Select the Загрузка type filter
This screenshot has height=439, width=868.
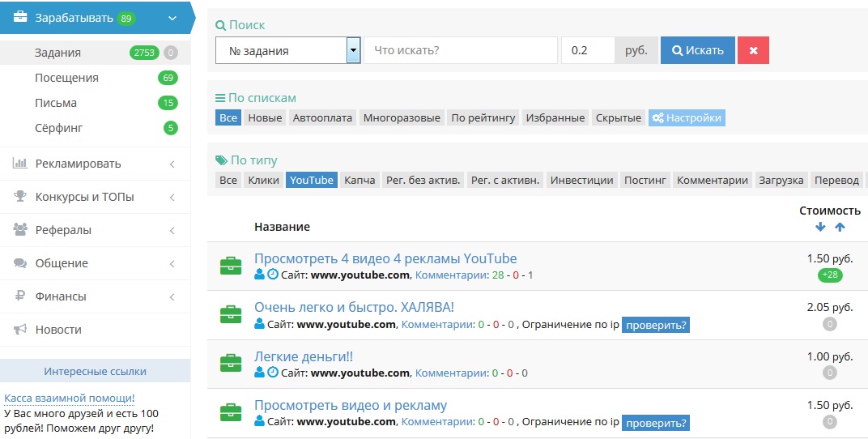pyautogui.click(x=781, y=180)
